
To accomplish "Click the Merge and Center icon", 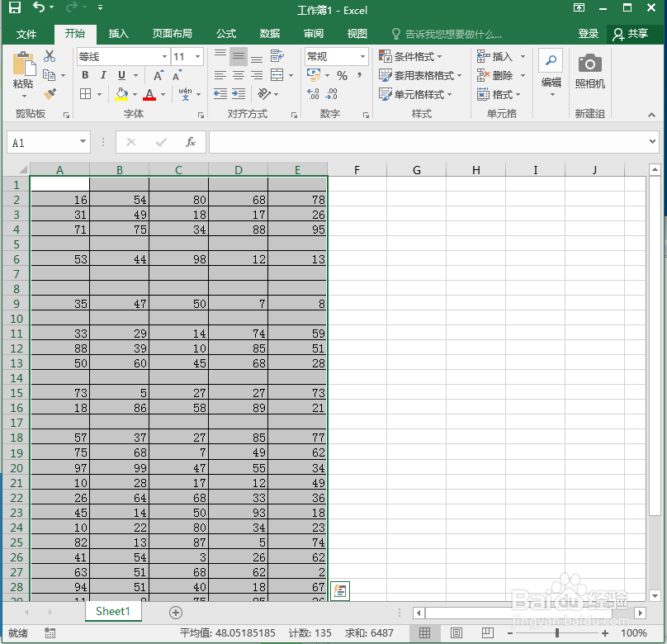I will (x=277, y=75).
